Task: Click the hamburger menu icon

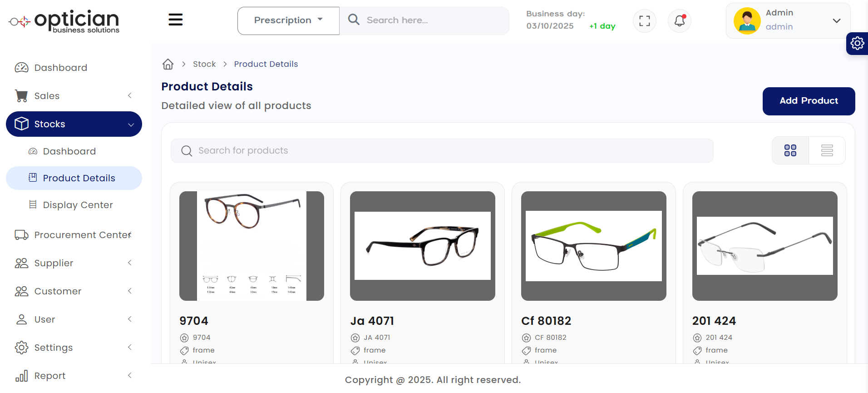Action: click(x=175, y=20)
